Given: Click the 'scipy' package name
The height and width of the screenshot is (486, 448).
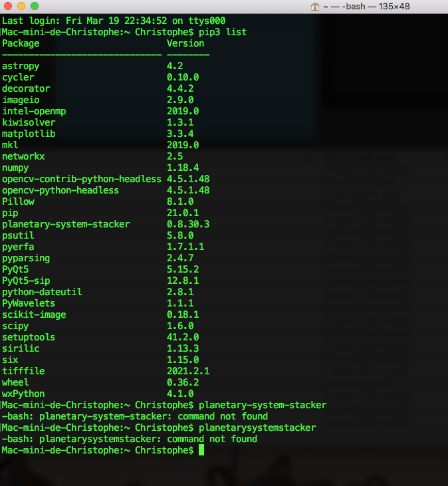Looking at the screenshot, I should [15, 326].
